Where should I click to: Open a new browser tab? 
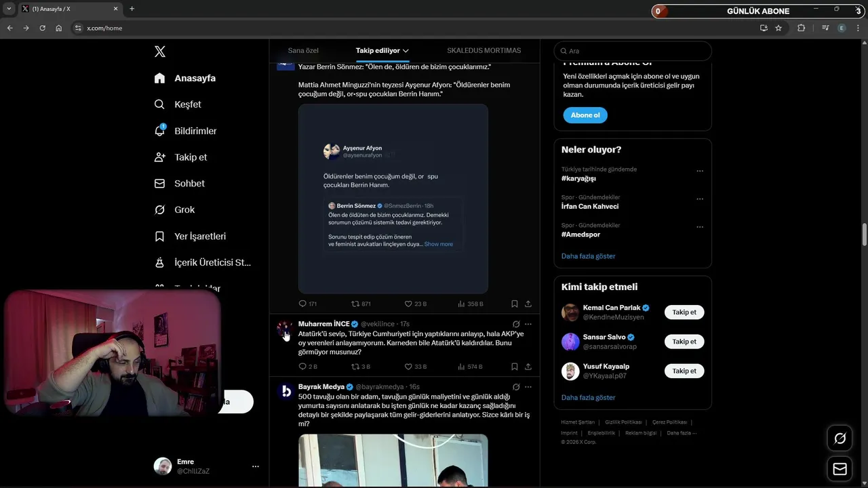point(132,9)
